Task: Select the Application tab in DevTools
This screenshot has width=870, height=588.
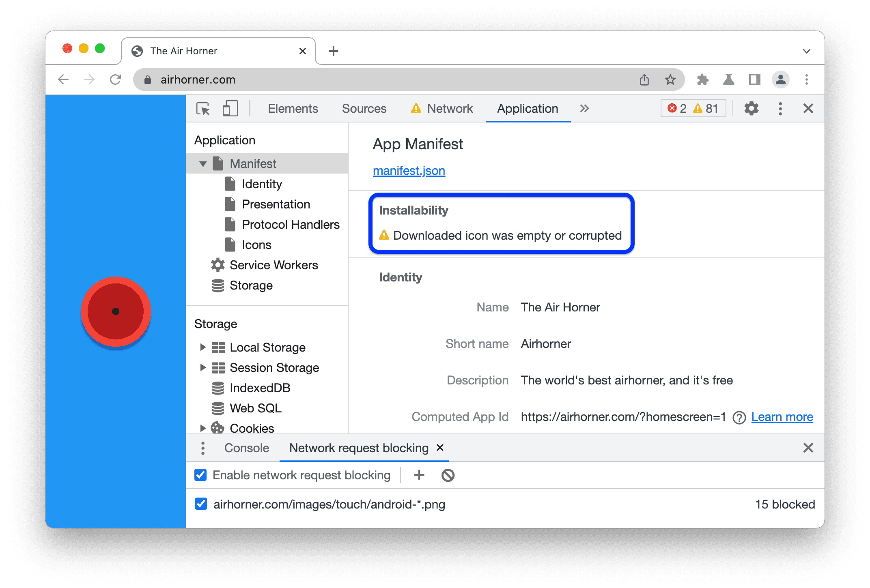Action: [x=525, y=109]
